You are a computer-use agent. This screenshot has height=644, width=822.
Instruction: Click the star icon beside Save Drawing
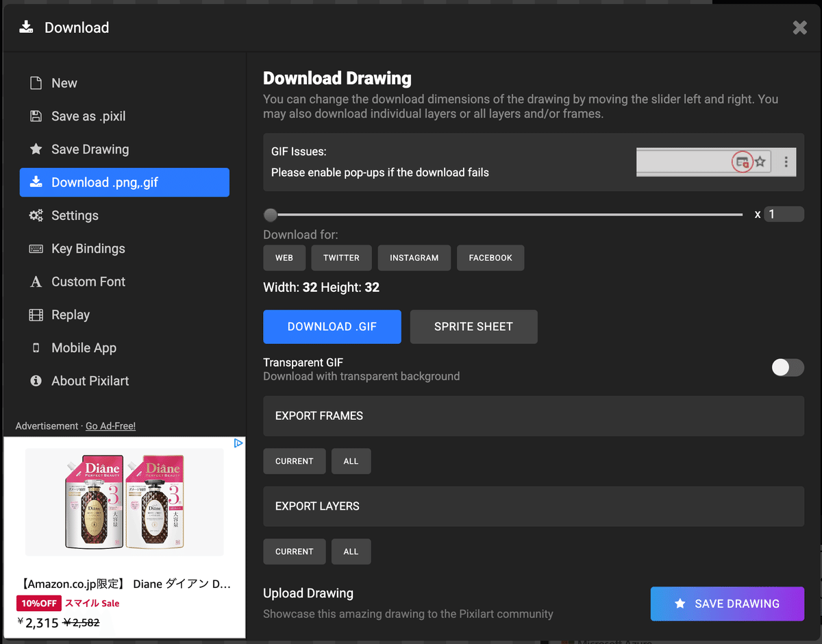(36, 149)
